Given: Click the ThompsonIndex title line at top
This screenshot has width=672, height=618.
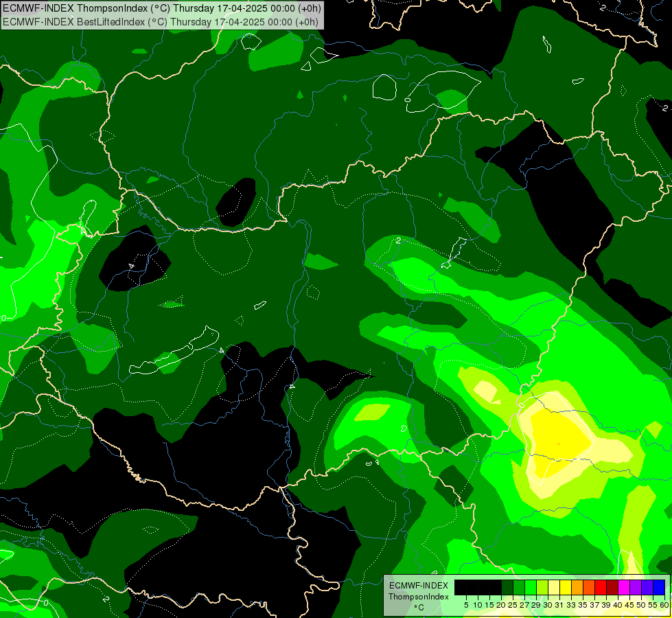Looking at the screenshot, I should pos(161,8).
